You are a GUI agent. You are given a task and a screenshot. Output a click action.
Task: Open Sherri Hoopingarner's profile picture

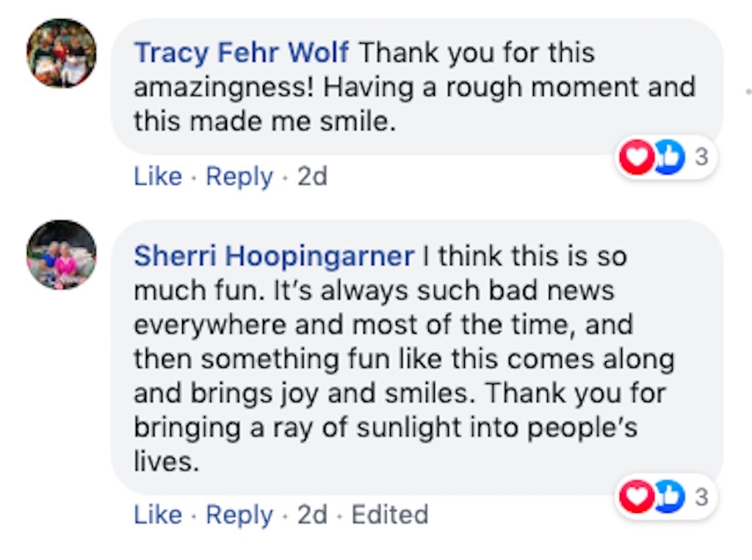pos(62,255)
